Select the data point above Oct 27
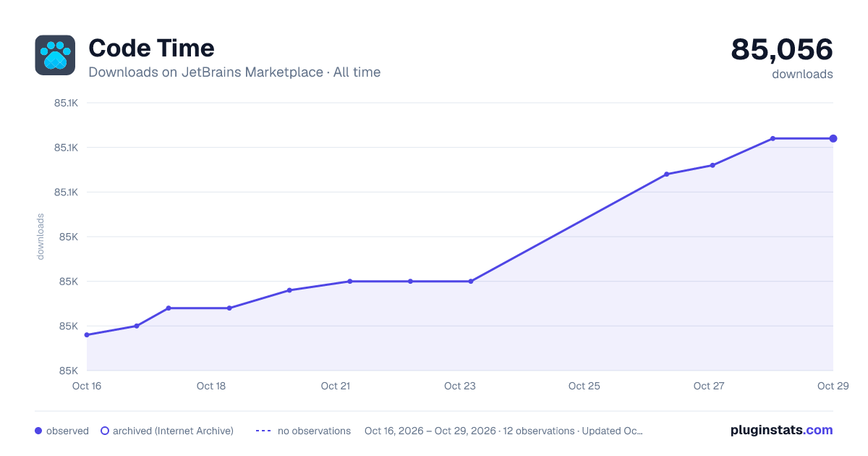This screenshot has width=868, height=456. tap(712, 165)
